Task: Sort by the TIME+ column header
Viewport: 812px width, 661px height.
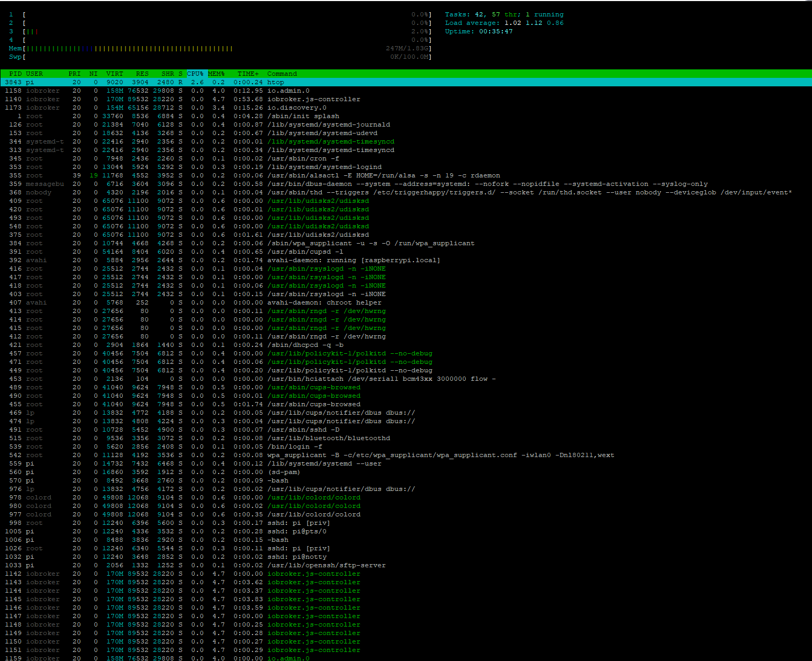Action: (x=248, y=74)
